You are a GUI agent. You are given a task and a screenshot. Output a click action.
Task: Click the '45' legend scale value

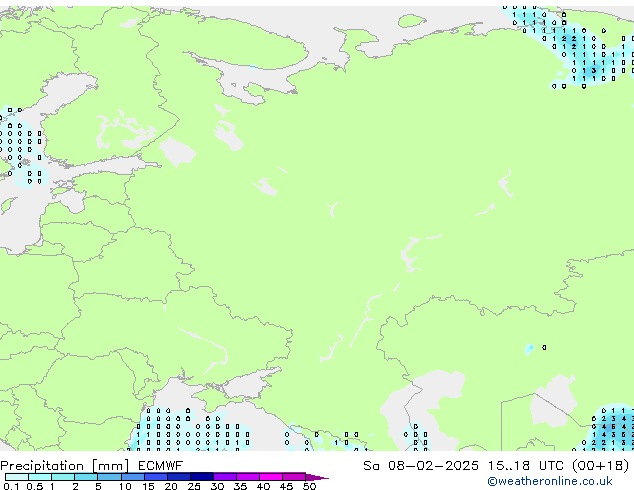[286, 486]
